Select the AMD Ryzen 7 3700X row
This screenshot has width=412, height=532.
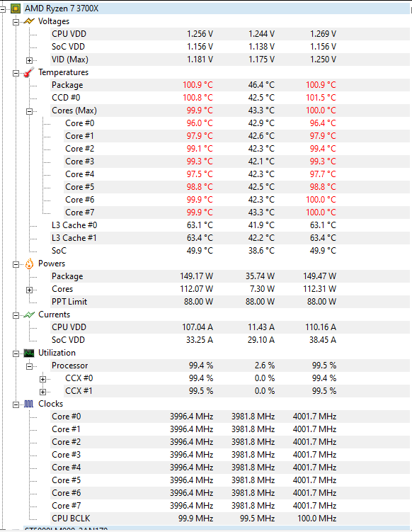(217, 9)
